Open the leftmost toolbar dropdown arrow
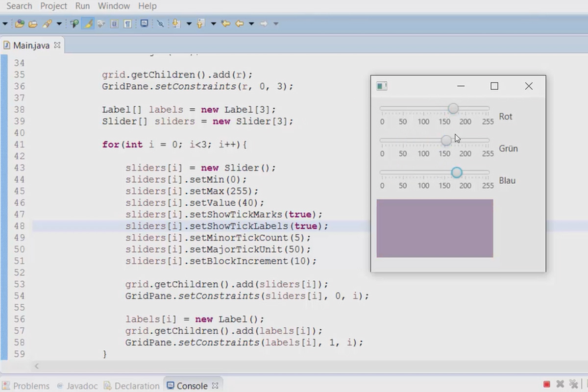Viewport: 588px width, 392px height. 5,24
